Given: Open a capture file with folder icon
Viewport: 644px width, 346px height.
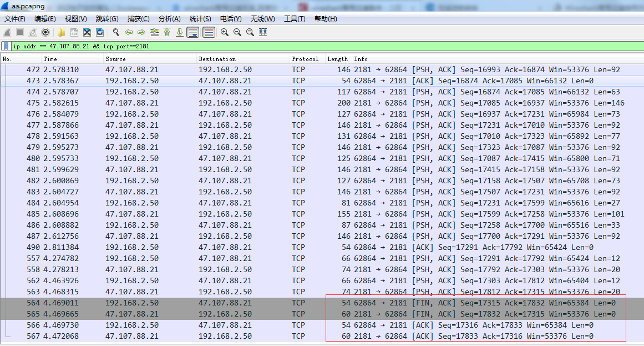Looking at the screenshot, I should pyautogui.click(x=61, y=32).
